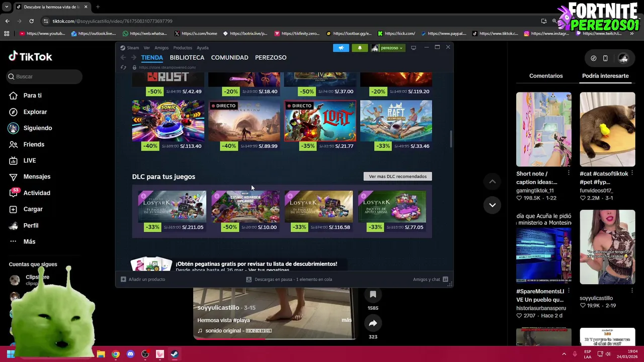Screen dimensions: 644x362
Task: Reload the Steam store page
Action: 123,67
